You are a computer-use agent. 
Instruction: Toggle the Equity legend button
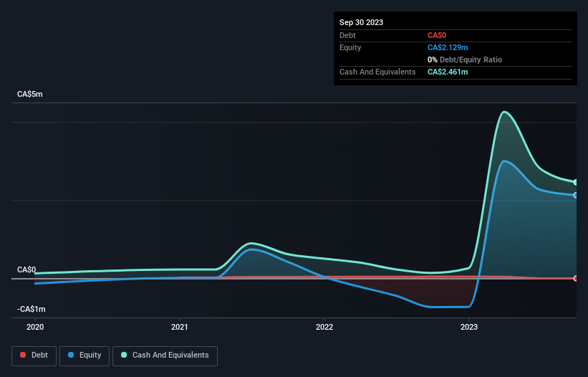[85, 355]
